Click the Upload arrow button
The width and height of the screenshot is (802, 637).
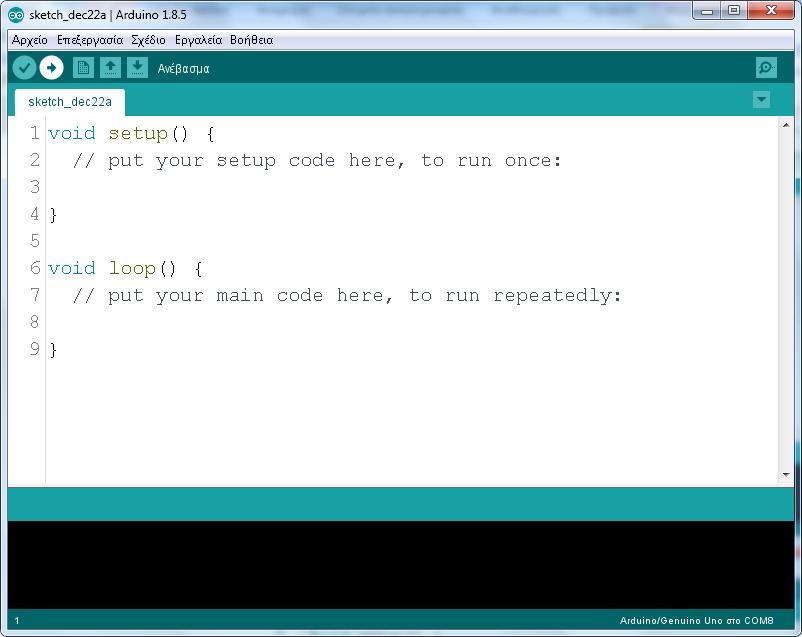point(51,68)
